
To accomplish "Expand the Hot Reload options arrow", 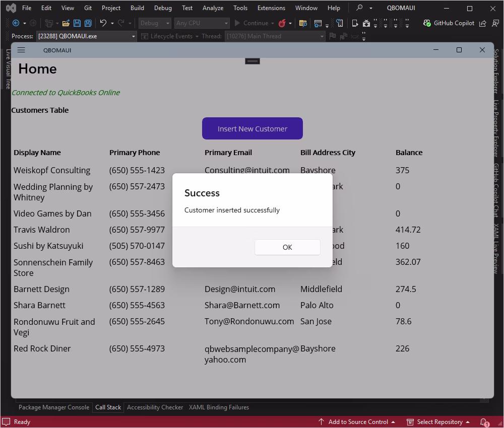I will click(290, 24).
